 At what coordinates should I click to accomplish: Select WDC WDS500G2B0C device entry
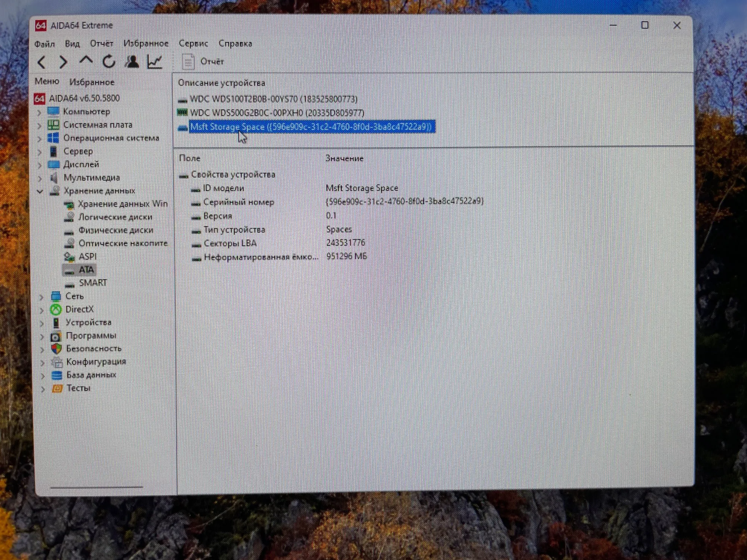(x=277, y=113)
